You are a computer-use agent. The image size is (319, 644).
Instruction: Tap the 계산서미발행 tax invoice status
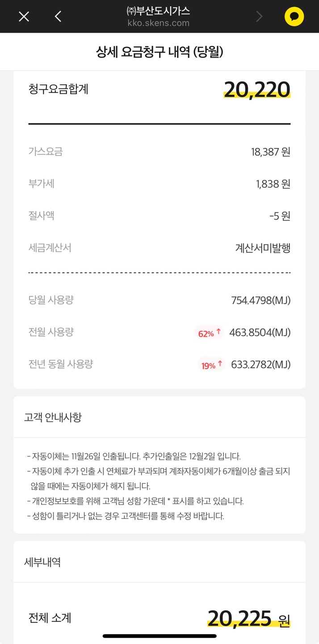point(263,248)
